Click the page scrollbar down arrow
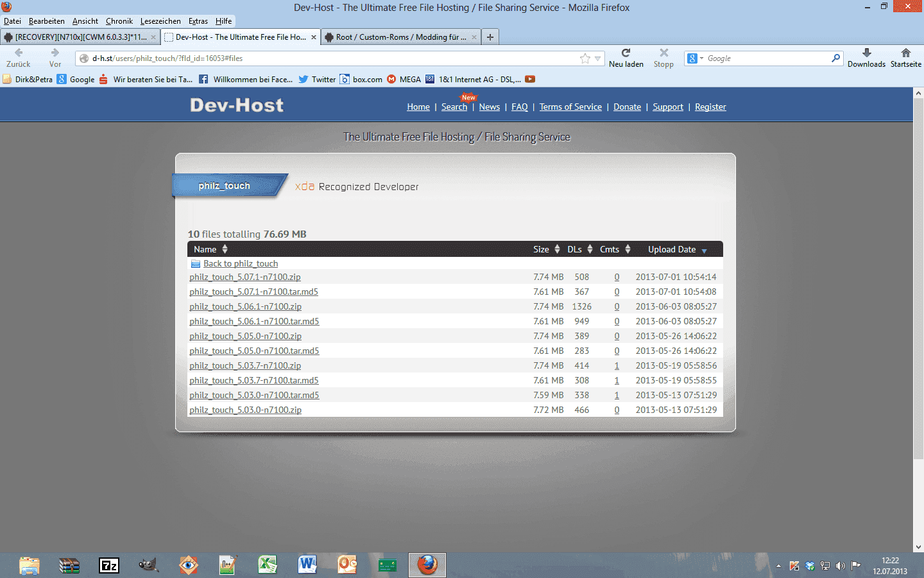 pos(918,547)
